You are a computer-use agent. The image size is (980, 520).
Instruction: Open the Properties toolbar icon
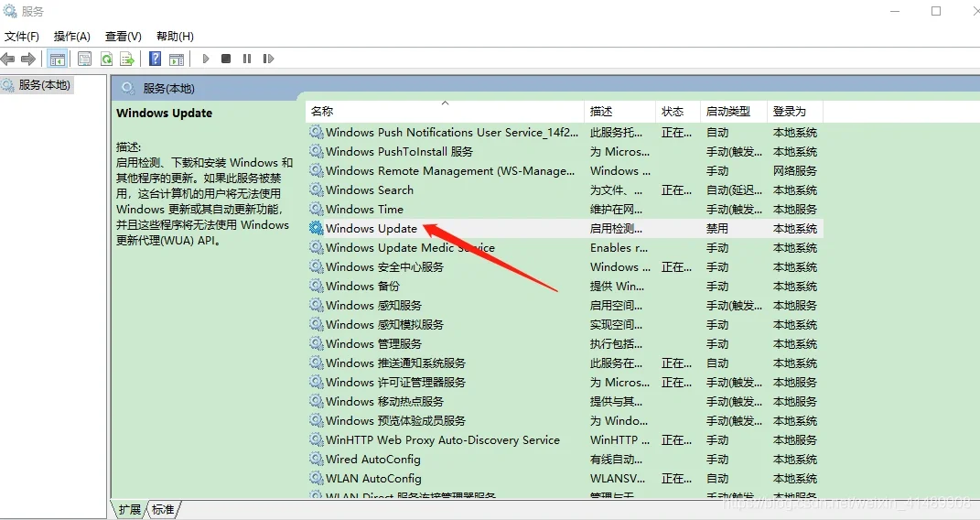point(84,59)
